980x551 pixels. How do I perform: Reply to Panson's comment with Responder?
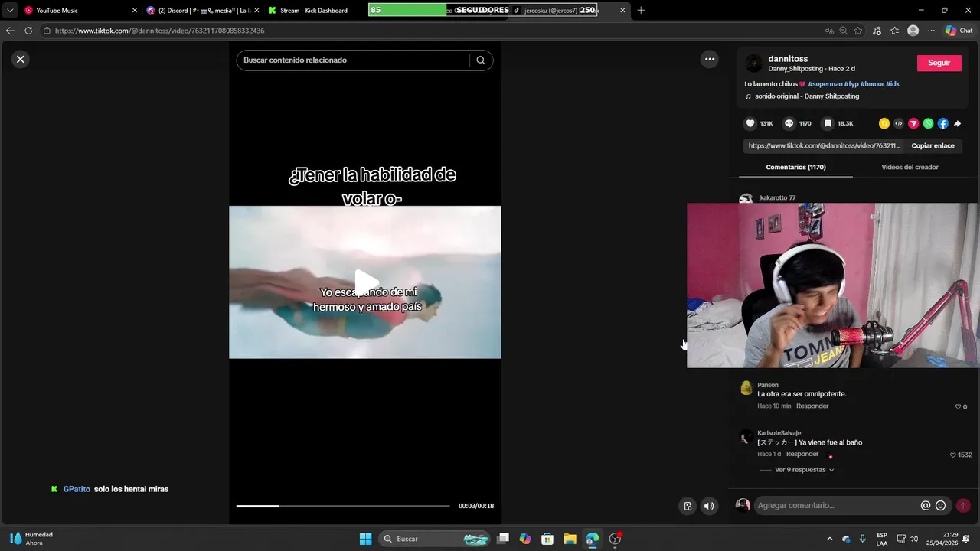(812, 406)
